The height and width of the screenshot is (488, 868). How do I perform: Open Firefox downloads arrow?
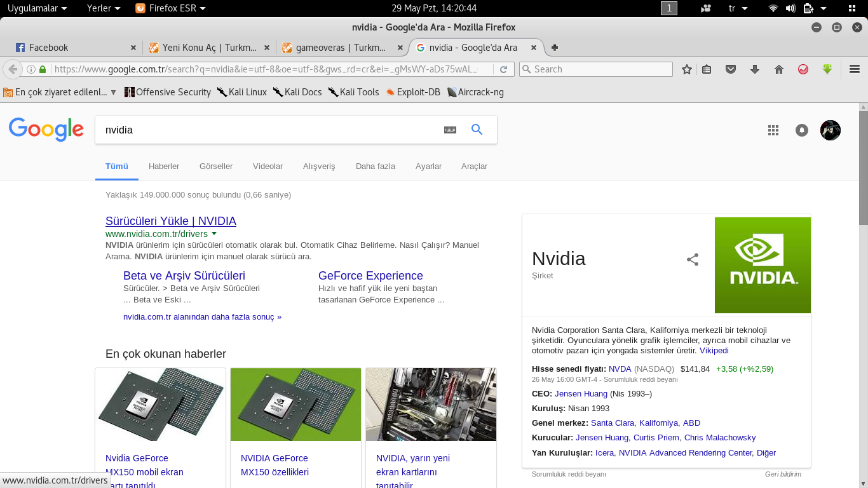755,69
